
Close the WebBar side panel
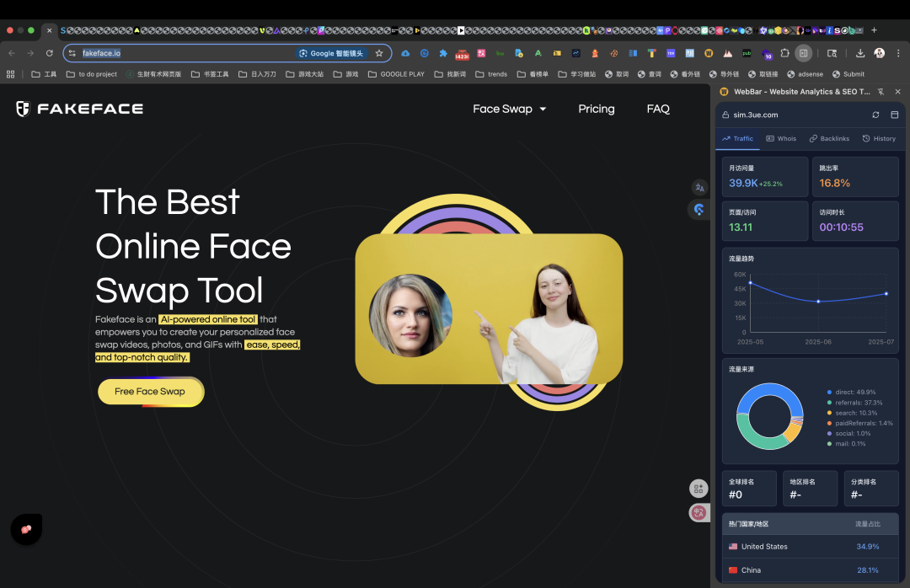tap(898, 92)
